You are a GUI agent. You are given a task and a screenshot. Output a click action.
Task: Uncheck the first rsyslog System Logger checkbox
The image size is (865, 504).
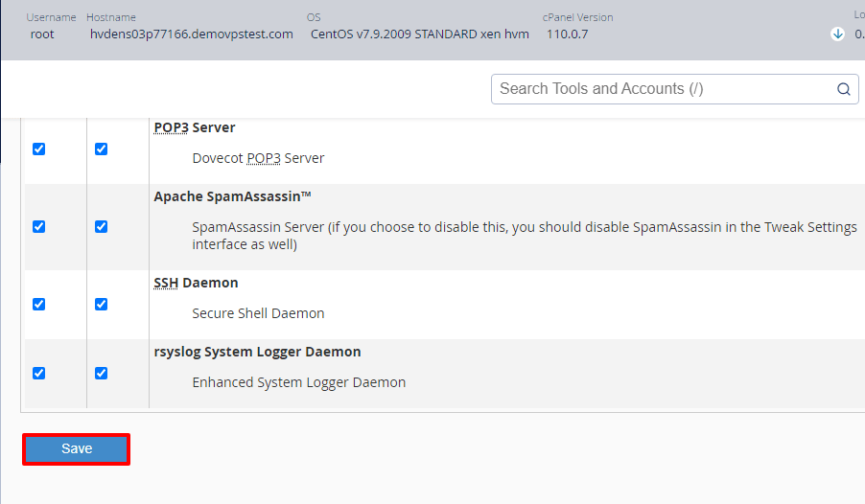pyautogui.click(x=38, y=374)
